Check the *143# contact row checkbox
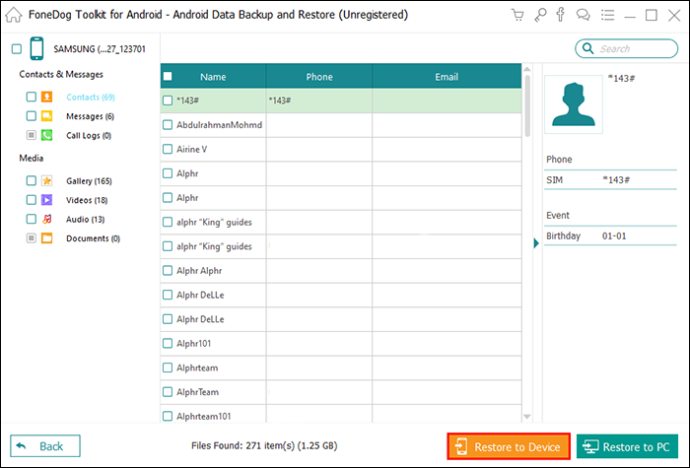690x468 pixels. [168, 100]
